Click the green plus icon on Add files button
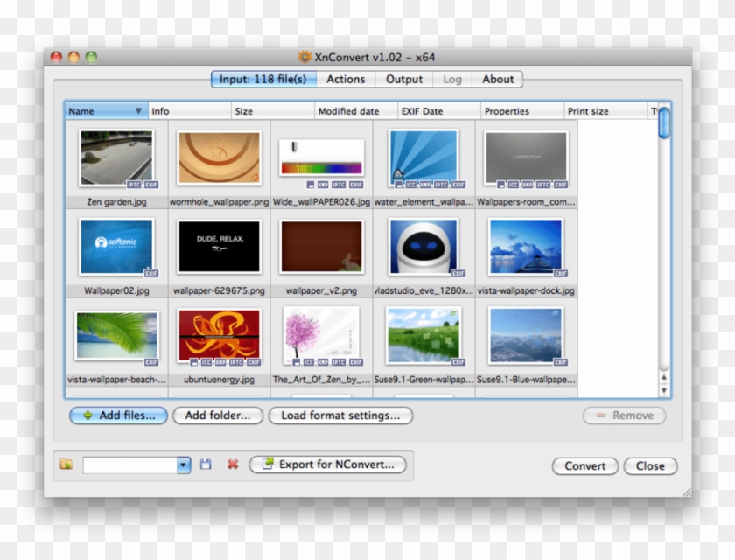 pos(88,416)
